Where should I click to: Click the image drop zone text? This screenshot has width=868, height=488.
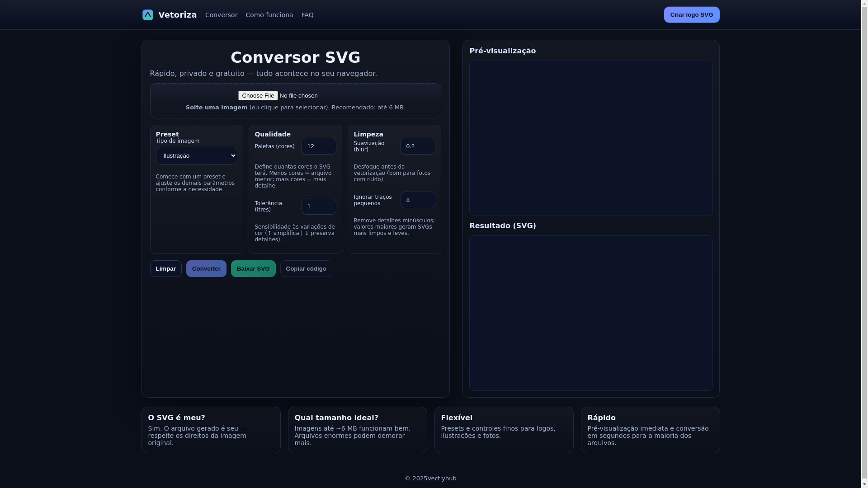click(295, 108)
